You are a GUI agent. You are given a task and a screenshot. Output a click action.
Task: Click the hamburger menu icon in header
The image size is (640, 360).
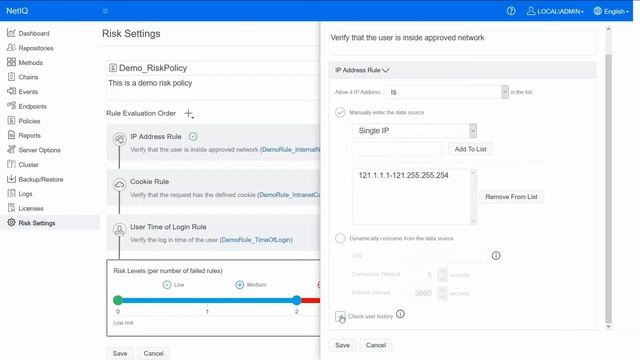point(105,11)
